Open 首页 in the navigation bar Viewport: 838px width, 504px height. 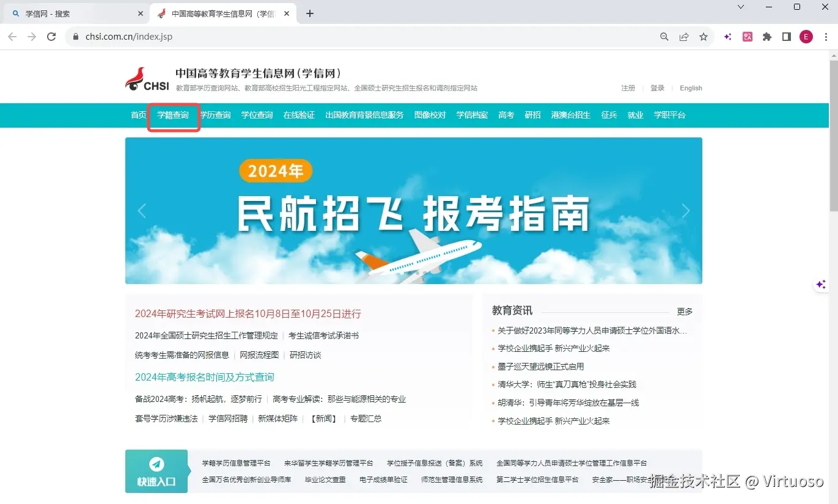pos(139,115)
